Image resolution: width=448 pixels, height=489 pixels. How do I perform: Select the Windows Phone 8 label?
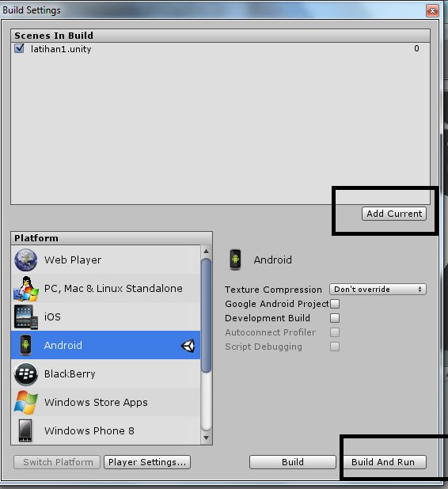click(x=89, y=430)
